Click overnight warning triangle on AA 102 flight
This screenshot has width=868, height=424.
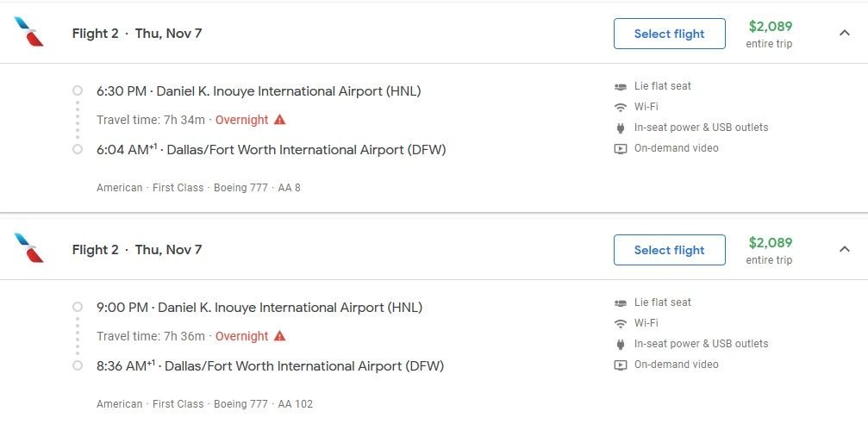[x=279, y=336]
